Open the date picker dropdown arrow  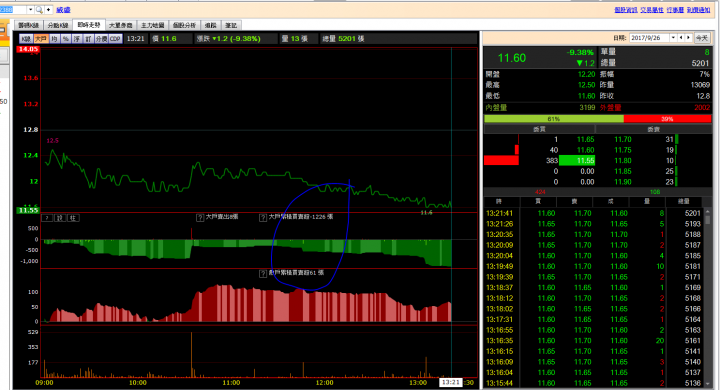pos(673,38)
